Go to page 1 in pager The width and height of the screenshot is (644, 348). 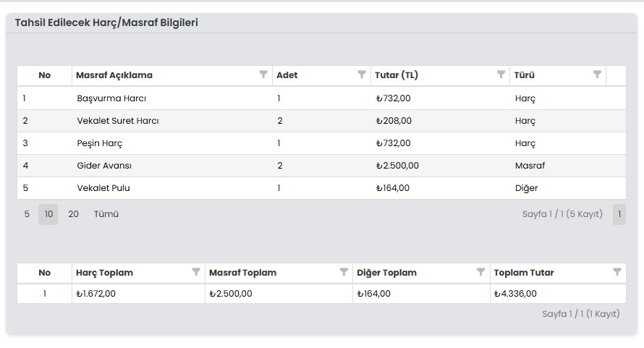tap(619, 214)
